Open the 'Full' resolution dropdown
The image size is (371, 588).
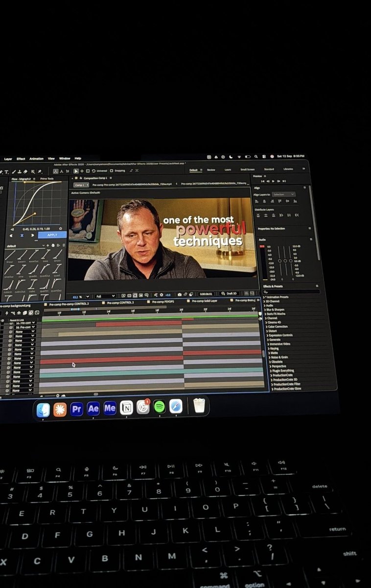pyautogui.click(x=105, y=296)
